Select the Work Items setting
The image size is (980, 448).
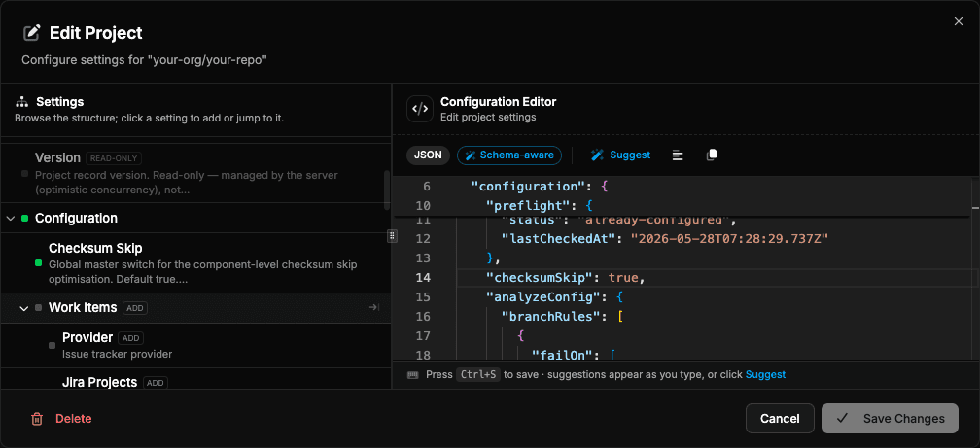[x=195, y=308]
